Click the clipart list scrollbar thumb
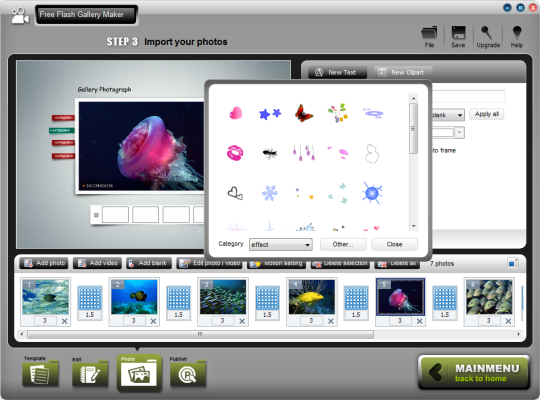 413,129
